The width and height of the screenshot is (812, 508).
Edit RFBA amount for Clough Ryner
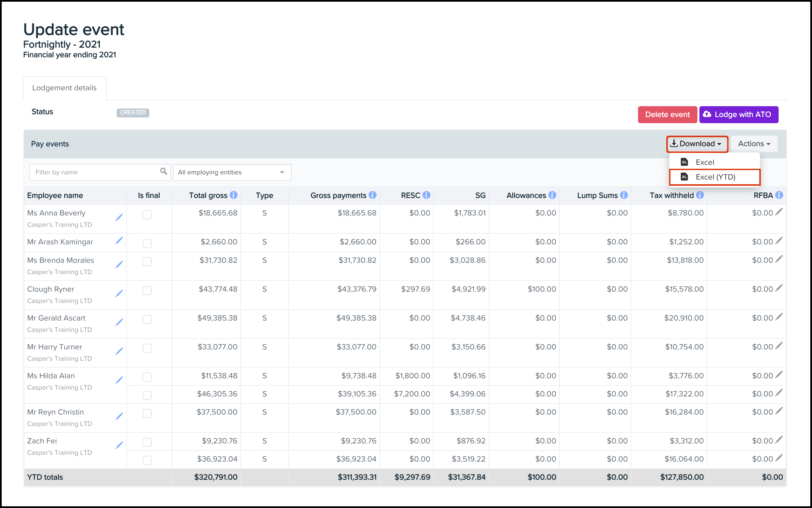tap(779, 288)
